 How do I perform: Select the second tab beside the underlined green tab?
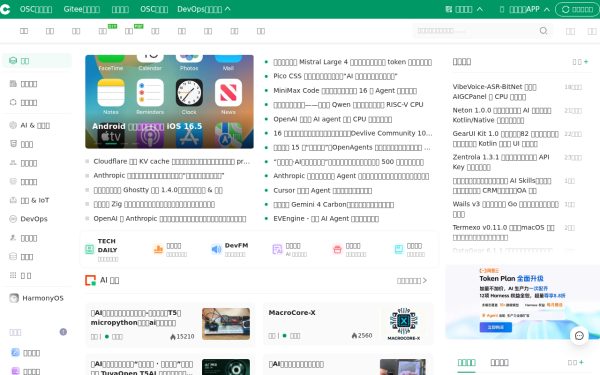[499, 362]
